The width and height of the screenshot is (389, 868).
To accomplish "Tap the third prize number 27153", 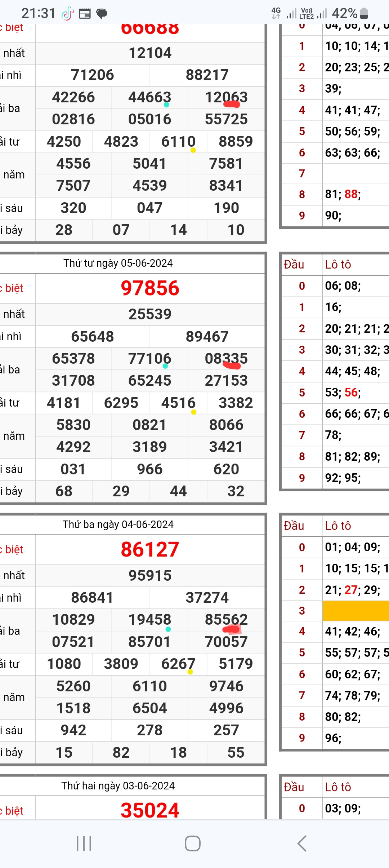I will coord(226,381).
